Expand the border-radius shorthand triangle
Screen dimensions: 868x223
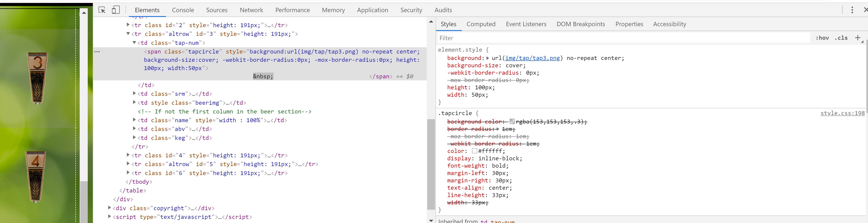(498, 129)
